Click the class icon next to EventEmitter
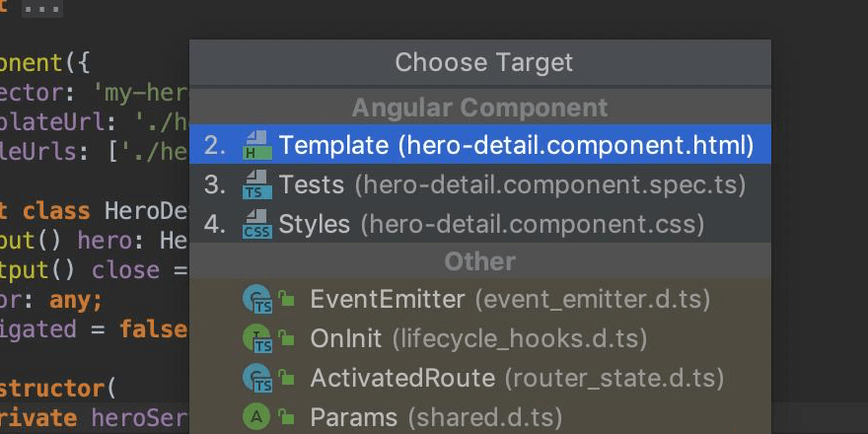The width and height of the screenshot is (868, 434). (x=256, y=299)
